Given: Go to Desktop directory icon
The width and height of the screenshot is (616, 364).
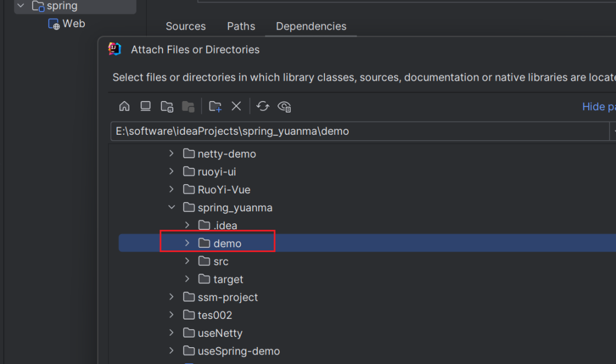Looking at the screenshot, I should click(146, 106).
